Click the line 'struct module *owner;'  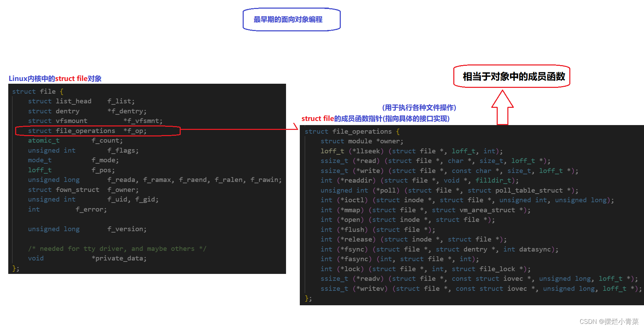362,141
